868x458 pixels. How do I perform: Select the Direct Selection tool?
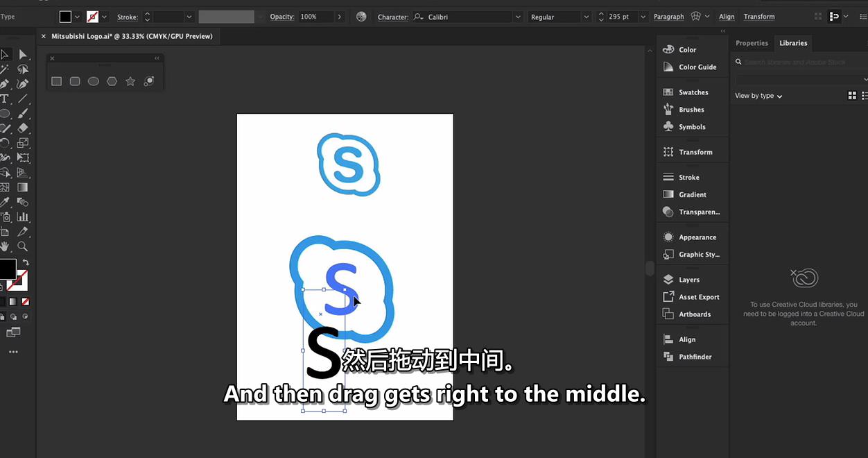pyautogui.click(x=23, y=54)
